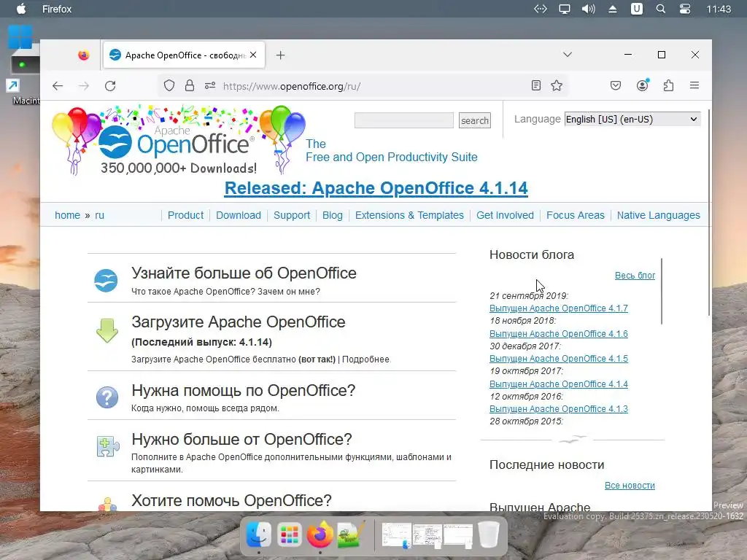This screenshot has width=747, height=560.
Task: Go to home breadcrumb link
Action: pos(67,215)
